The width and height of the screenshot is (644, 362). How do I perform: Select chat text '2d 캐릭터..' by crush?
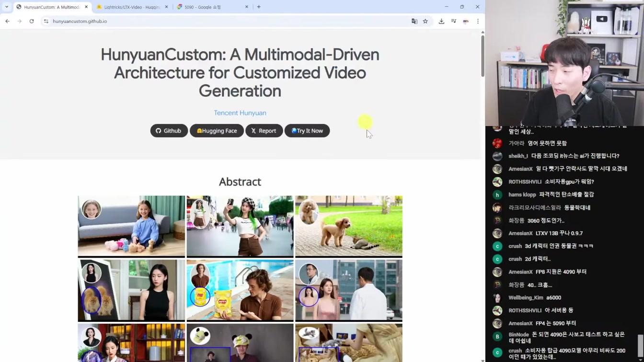(x=538, y=259)
